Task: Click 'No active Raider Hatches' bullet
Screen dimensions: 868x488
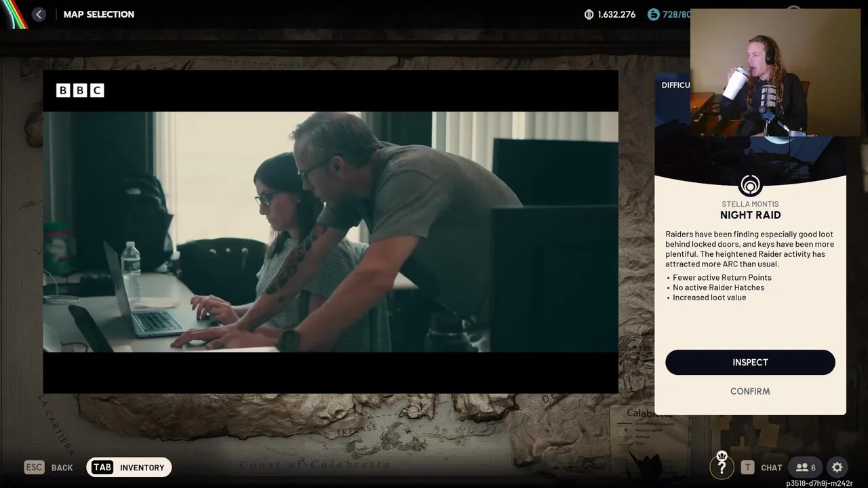Action: click(718, 287)
